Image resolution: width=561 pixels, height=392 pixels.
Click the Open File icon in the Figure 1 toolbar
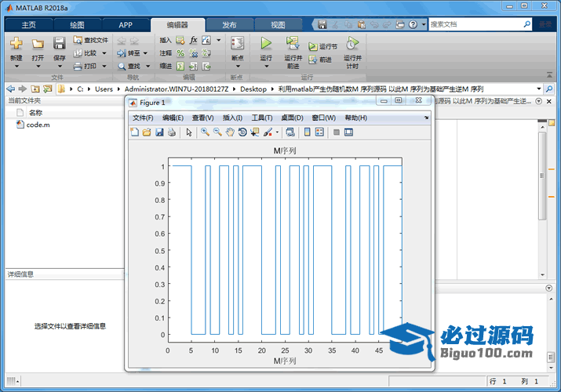click(147, 132)
